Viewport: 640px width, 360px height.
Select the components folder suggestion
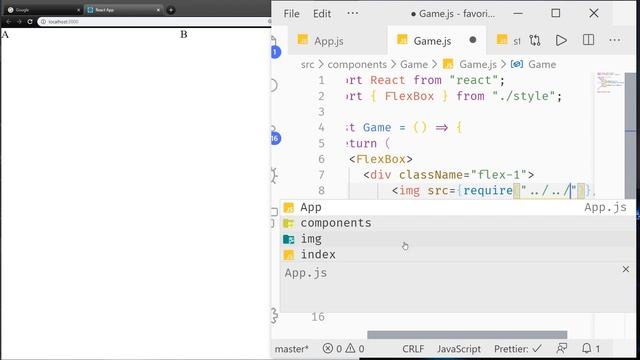[x=458, y=223]
